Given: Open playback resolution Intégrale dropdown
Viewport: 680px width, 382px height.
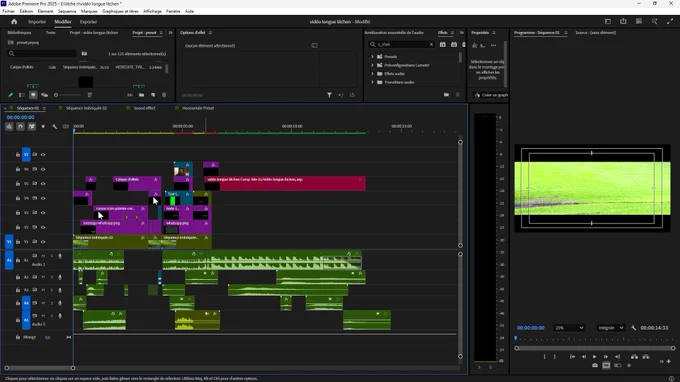Looking at the screenshot, I should [x=610, y=328].
